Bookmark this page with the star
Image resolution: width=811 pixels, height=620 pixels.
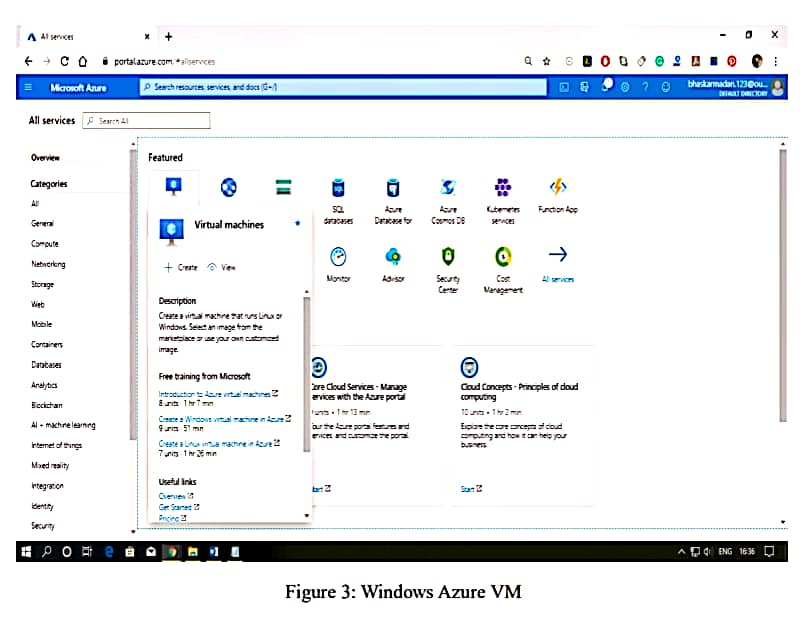point(547,61)
